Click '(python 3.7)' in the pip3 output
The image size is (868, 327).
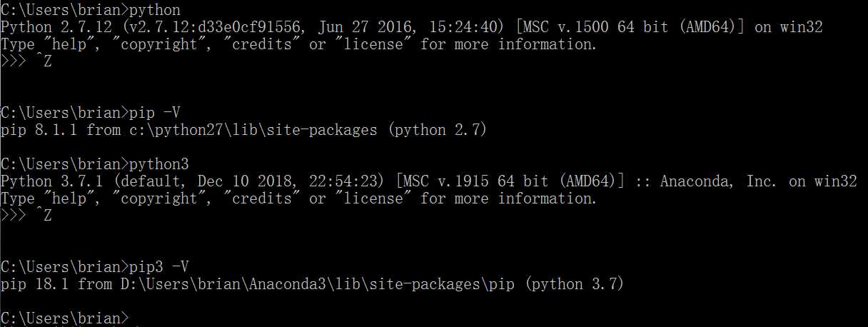tap(574, 284)
